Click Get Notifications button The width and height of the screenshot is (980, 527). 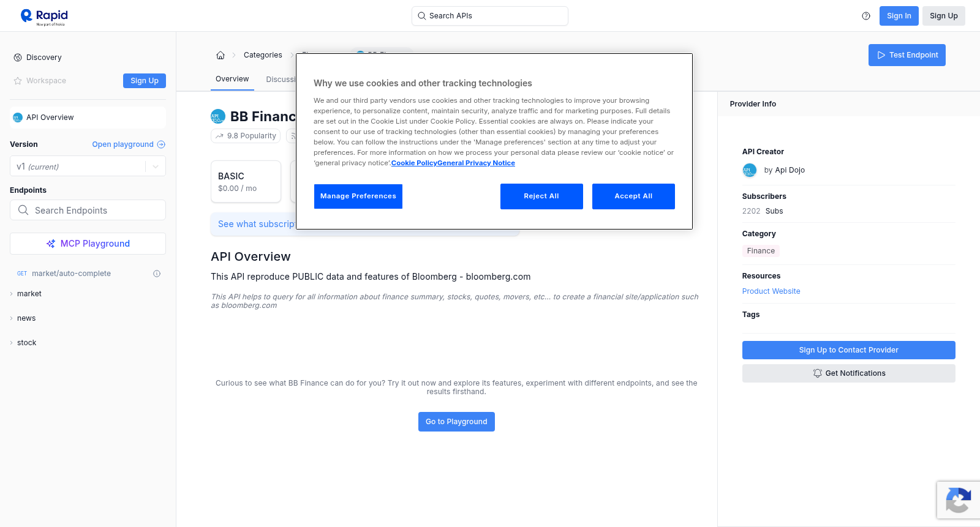(x=848, y=373)
